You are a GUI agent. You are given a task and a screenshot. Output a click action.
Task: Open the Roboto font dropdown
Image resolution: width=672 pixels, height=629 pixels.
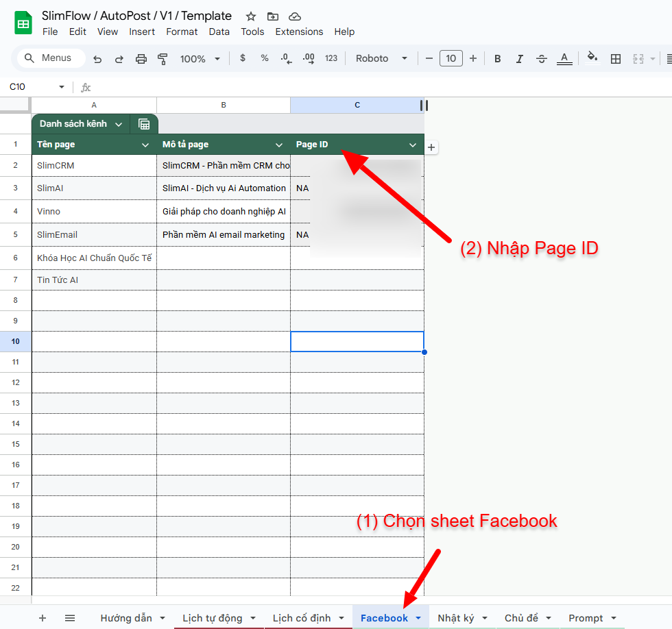point(381,59)
